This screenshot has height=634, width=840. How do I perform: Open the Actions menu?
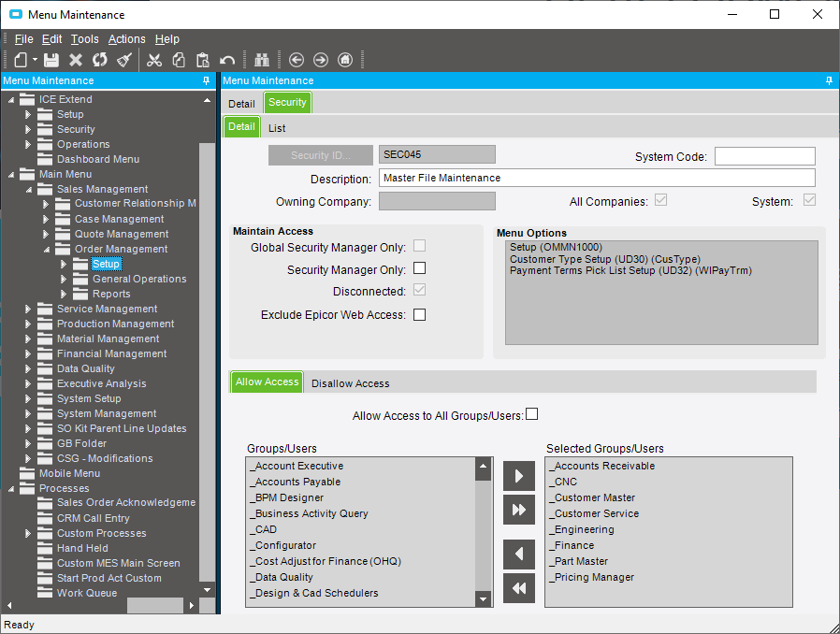[x=126, y=39]
